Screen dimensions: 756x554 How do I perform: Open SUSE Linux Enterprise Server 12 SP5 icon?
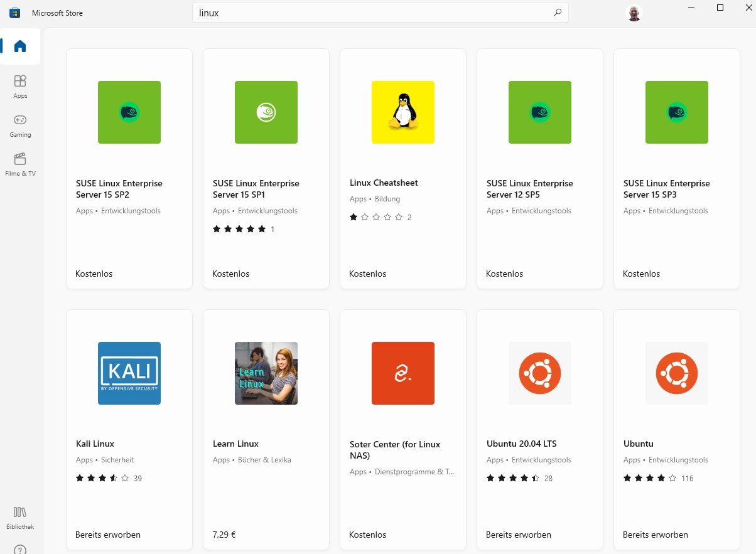click(540, 112)
